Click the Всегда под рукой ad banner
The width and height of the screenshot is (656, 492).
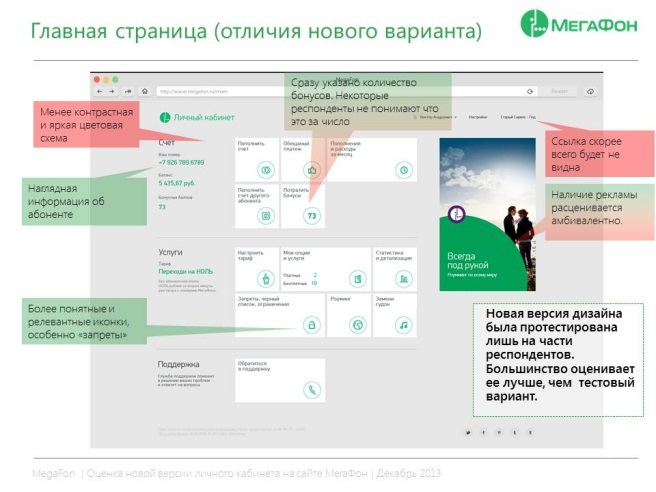tap(487, 214)
